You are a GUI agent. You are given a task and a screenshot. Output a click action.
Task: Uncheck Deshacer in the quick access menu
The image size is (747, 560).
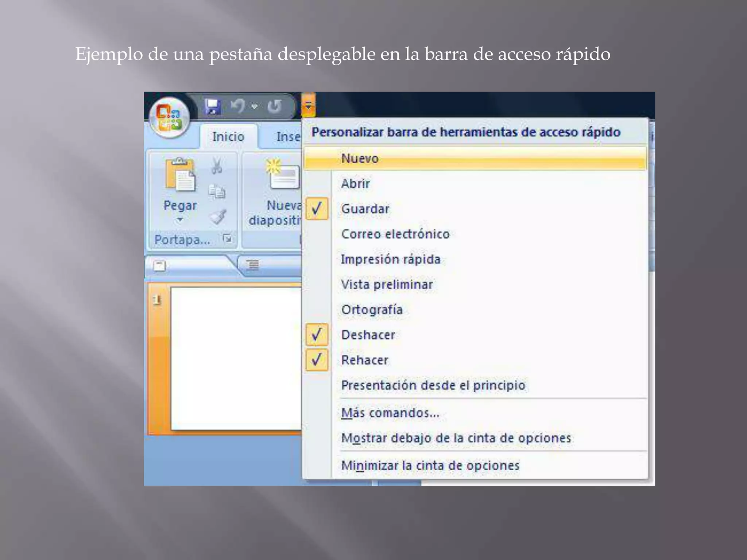[x=317, y=335]
